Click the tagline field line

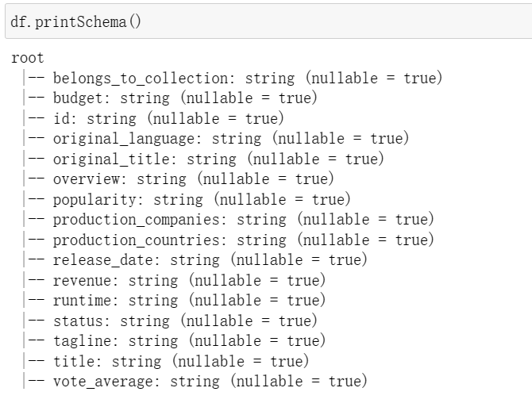175,340
